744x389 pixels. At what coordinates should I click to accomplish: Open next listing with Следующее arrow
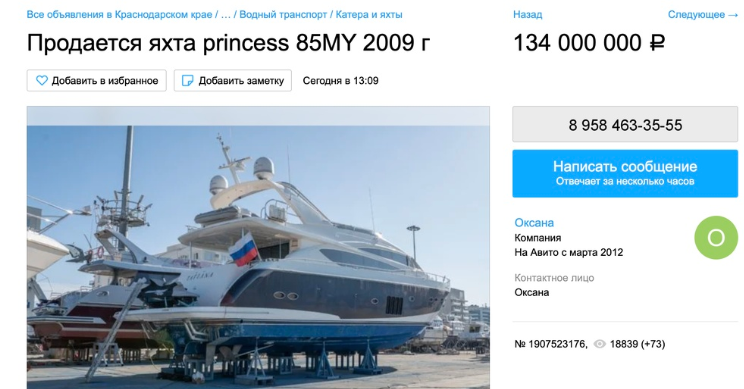click(703, 15)
